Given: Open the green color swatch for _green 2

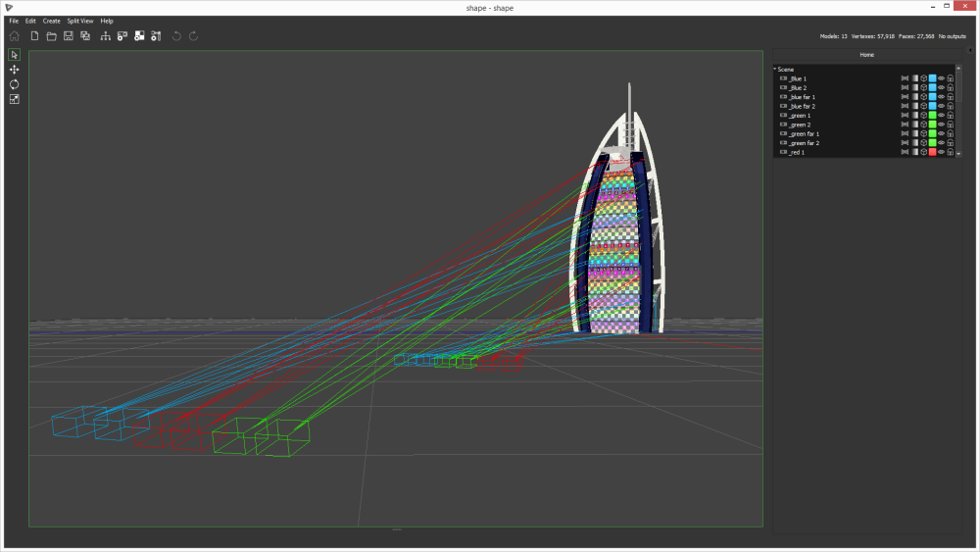Looking at the screenshot, I should pos(933,125).
